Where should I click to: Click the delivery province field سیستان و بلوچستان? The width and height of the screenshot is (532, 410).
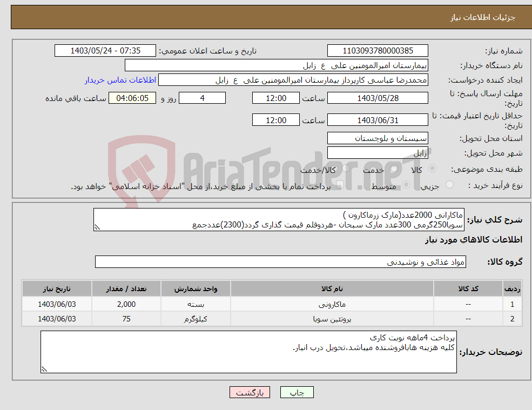378,138
